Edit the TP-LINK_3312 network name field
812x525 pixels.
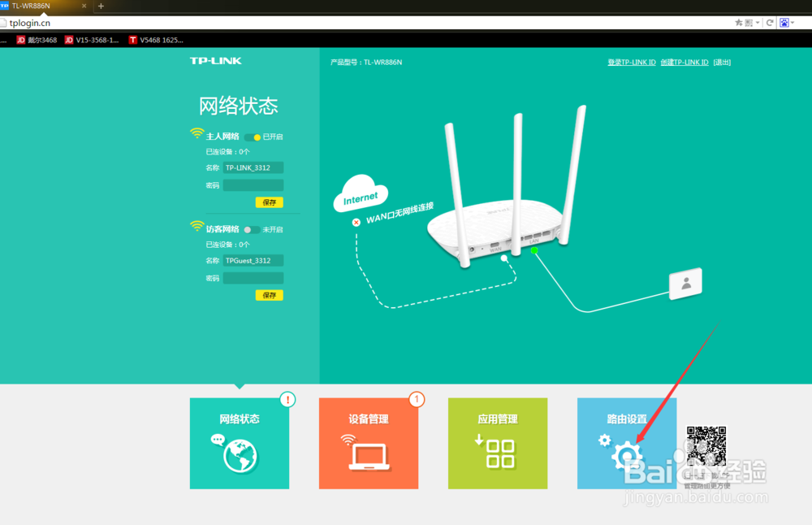253,167
